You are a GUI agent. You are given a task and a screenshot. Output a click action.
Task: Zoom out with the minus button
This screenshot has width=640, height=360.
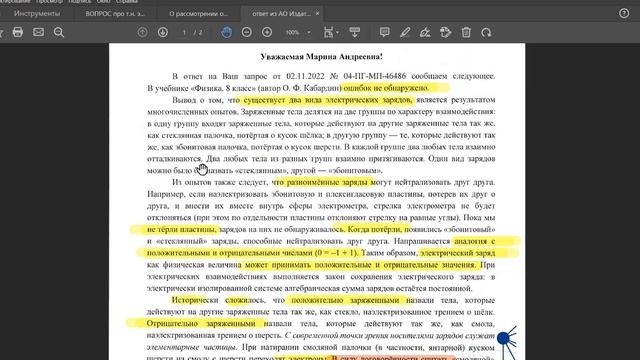(247, 32)
